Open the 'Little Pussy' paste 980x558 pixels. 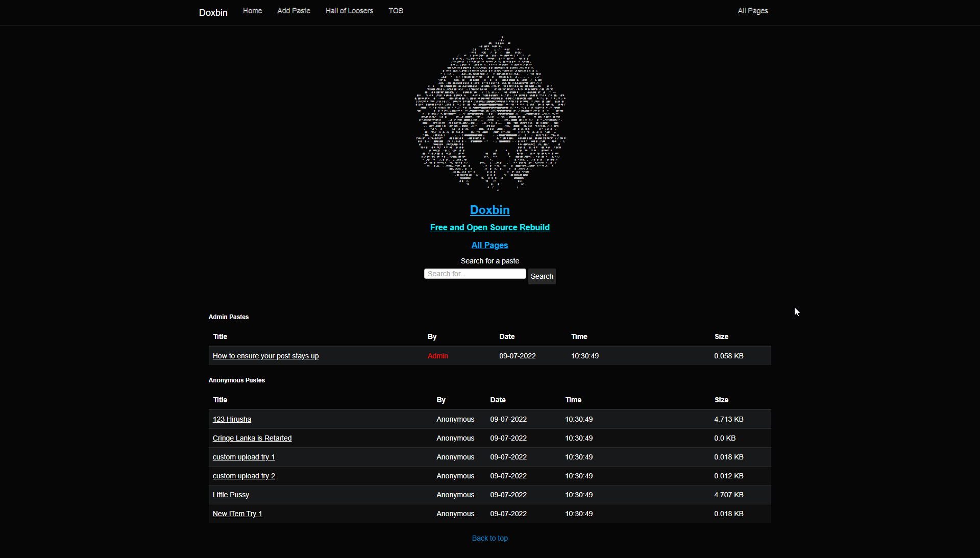[x=230, y=494]
